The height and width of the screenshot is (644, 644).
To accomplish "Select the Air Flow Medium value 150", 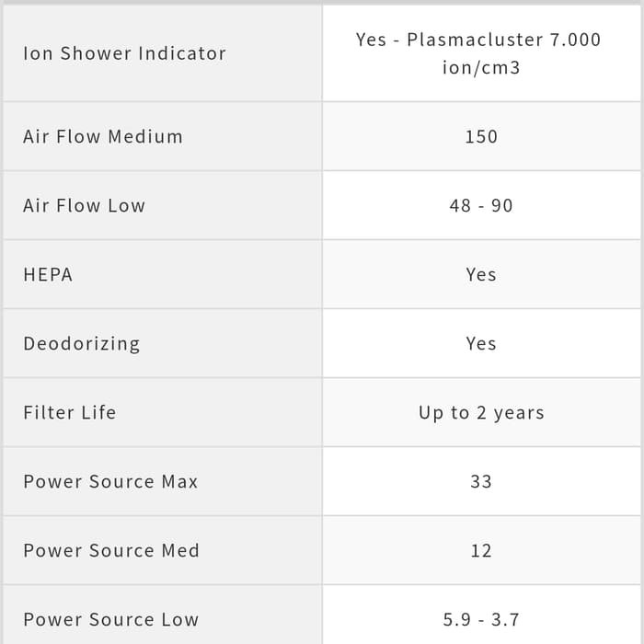I will [481, 137].
